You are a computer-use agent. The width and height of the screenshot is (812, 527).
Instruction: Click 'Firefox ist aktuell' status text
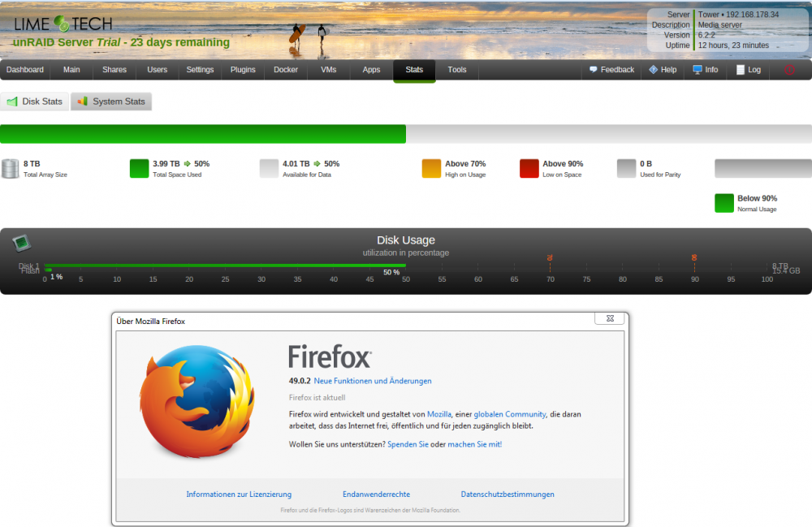tap(317, 398)
